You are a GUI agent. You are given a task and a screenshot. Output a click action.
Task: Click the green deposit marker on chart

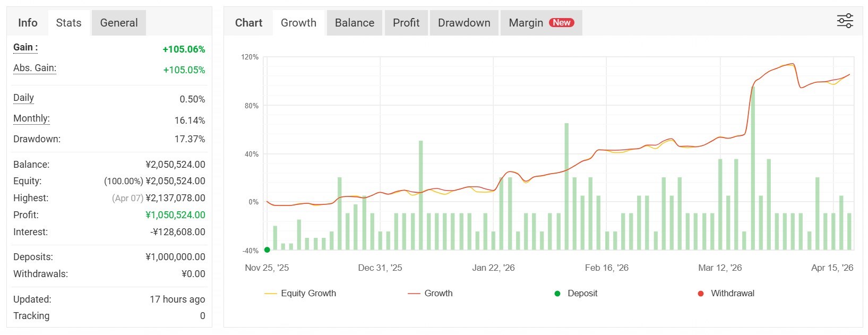(x=267, y=250)
